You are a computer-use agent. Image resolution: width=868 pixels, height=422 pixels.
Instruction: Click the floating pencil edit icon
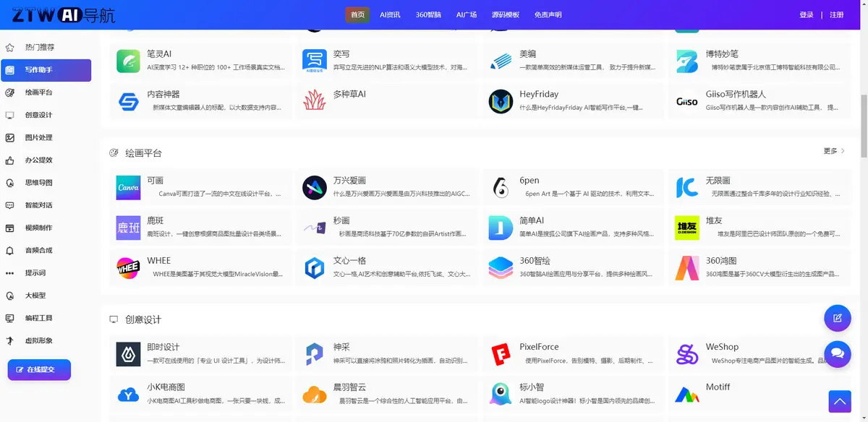point(838,318)
